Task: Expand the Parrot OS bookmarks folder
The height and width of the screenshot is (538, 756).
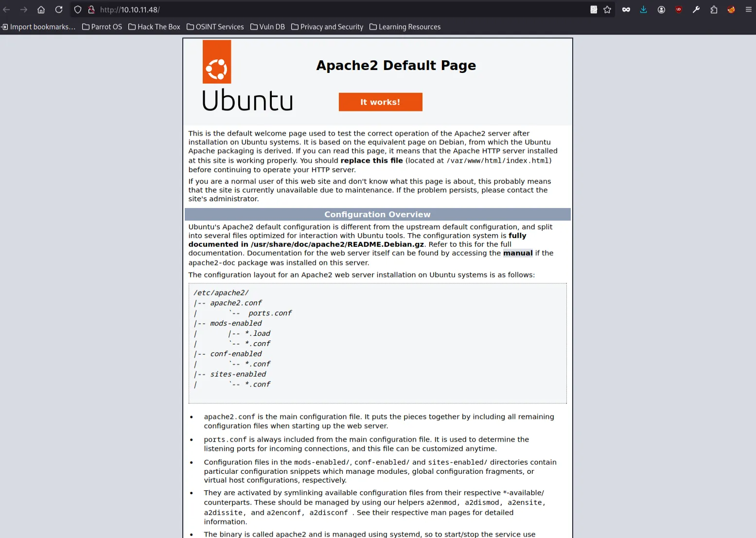Action: tap(102, 27)
